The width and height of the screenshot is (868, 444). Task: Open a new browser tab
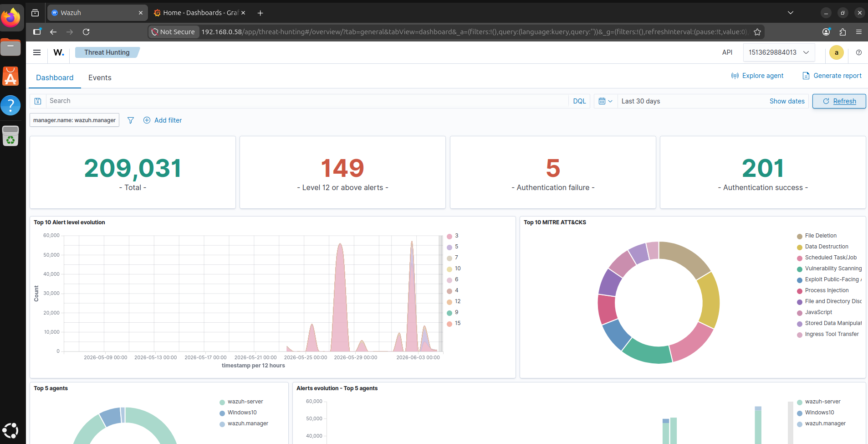260,13
